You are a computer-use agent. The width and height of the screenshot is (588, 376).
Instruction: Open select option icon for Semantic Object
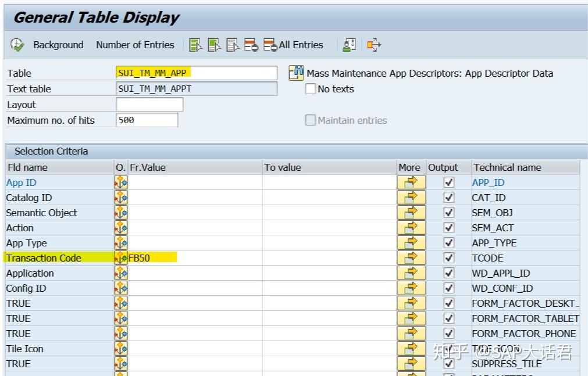[121, 213]
